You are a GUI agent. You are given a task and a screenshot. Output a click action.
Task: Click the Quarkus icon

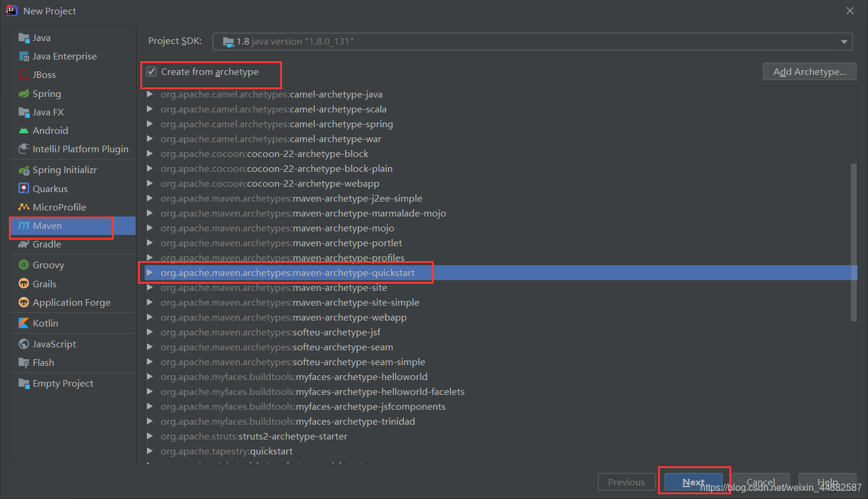[x=24, y=189]
